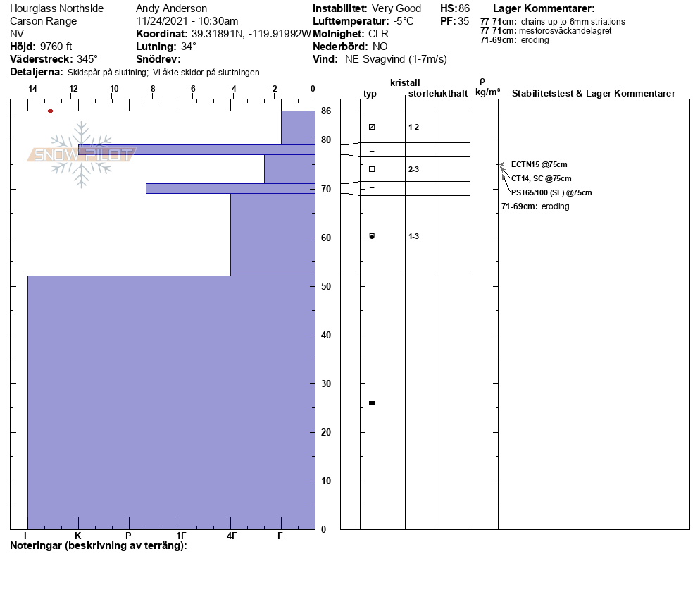The image size is (700, 592).
Task: Click the SnowPilot snowflake watermark logo
Action: [x=82, y=155]
